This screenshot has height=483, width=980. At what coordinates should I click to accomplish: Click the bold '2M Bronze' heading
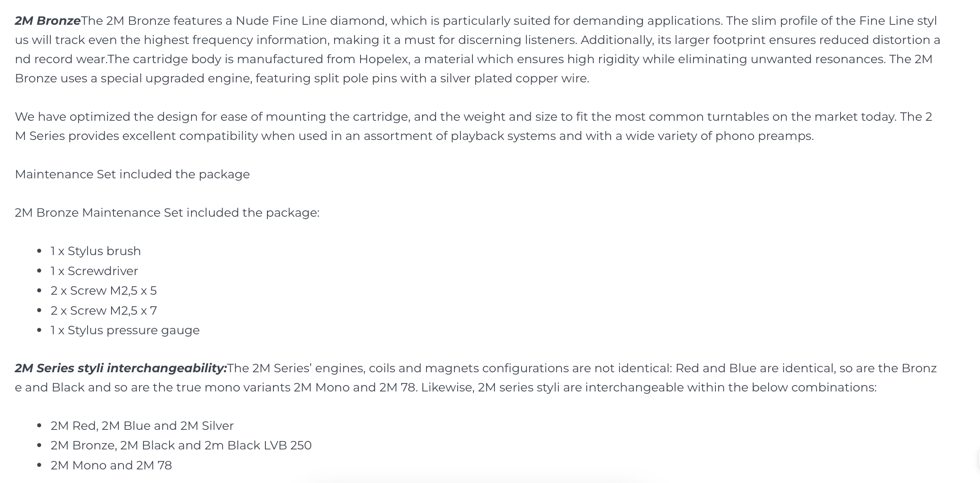pos(48,21)
